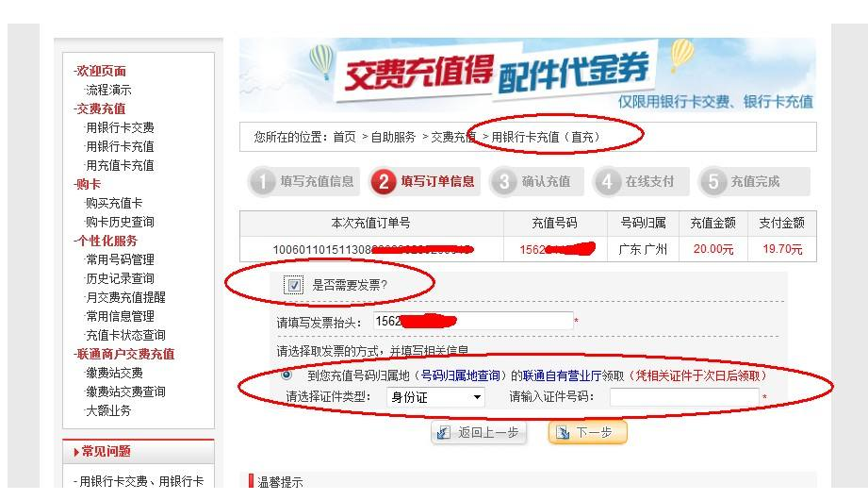868x500 pixels.
Task: Click the 发票抬头 input field
Action: (x=473, y=321)
